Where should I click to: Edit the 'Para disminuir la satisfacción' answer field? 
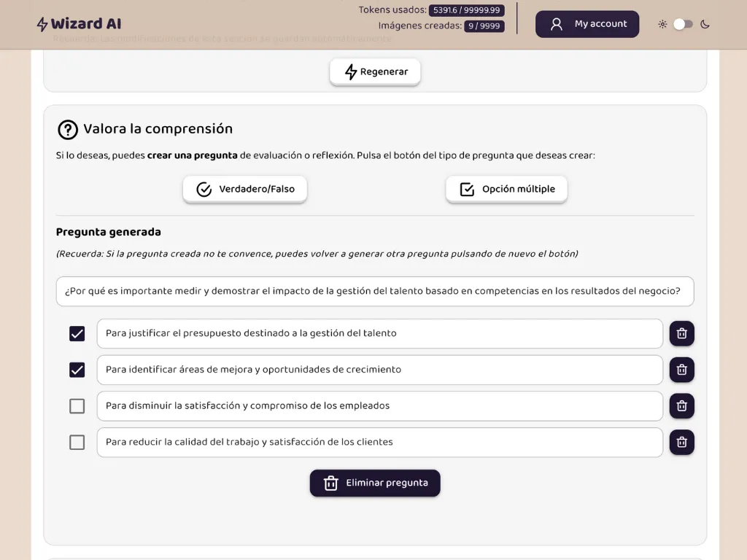click(x=379, y=406)
